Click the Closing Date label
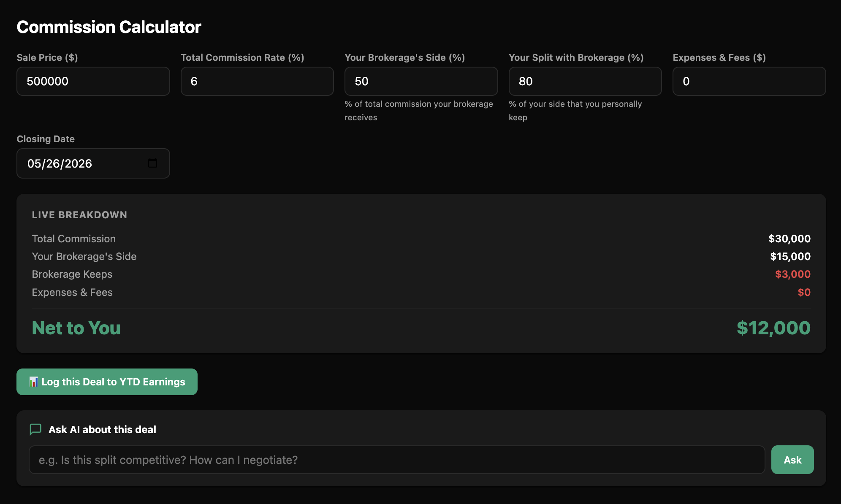Viewport: 841px width, 504px height. click(46, 139)
